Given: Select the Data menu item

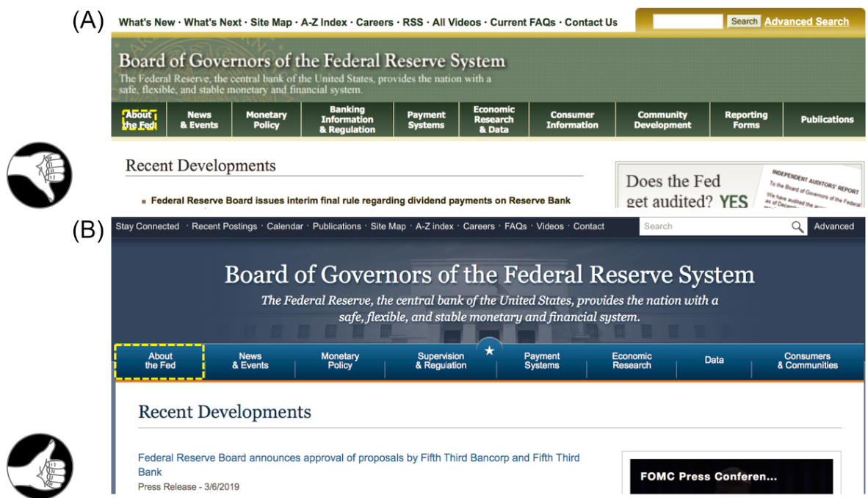Looking at the screenshot, I should pyautogui.click(x=714, y=361).
